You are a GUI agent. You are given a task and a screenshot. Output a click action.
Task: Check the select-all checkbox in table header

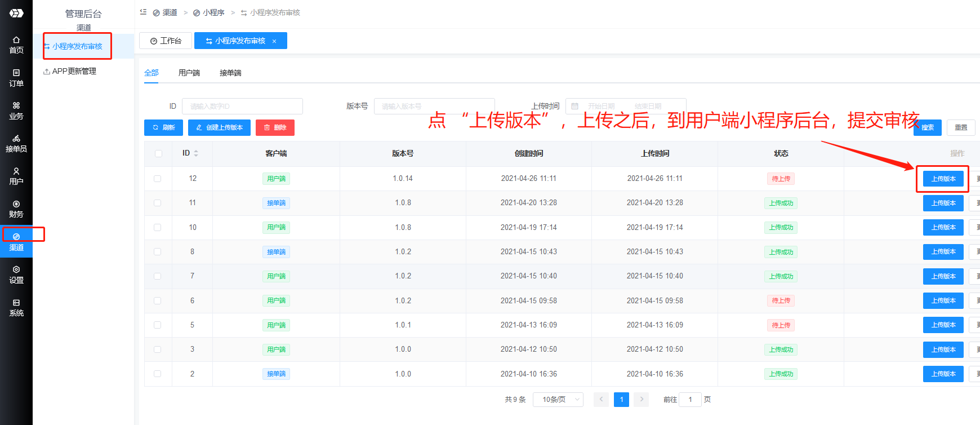(158, 153)
